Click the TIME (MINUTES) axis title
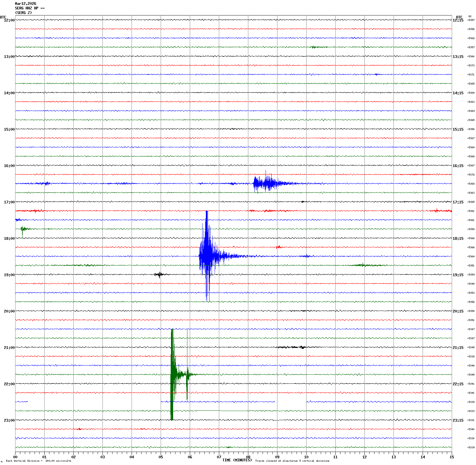476x465 pixels. coord(237,460)
